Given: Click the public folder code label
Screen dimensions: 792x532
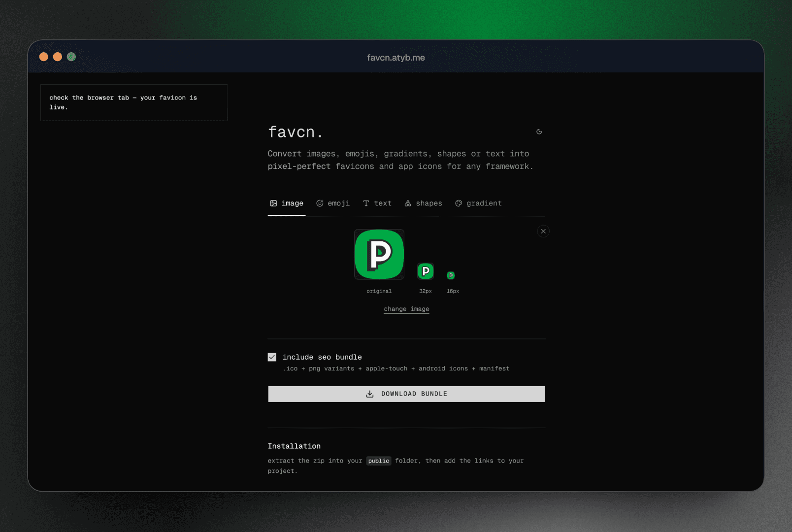Looking at the screenshot, I should click(x=379, y=461).
